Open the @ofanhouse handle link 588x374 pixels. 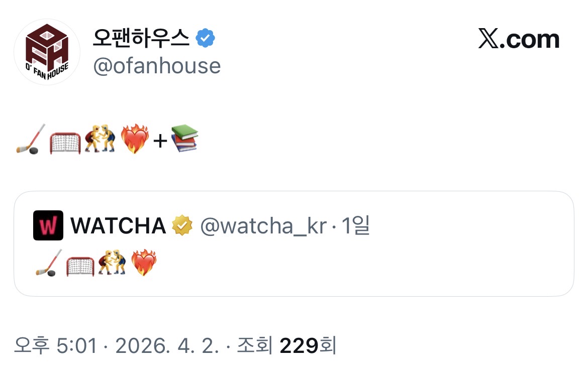click(x=157, y=66)
